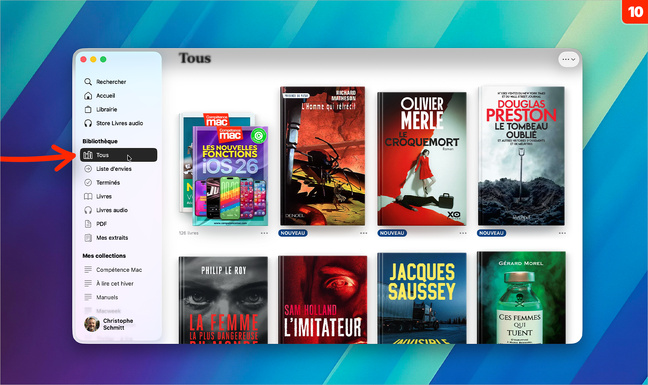648x385 pixels.
Task: Click the Rechercher magnifier icon
Action: pos(88,82)
